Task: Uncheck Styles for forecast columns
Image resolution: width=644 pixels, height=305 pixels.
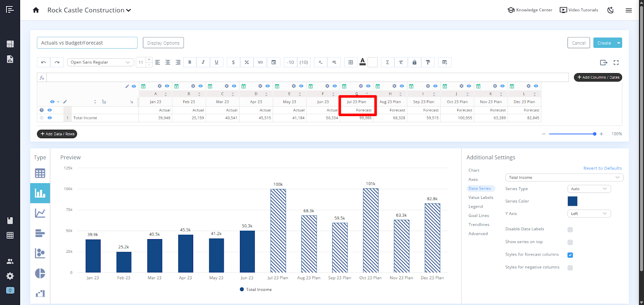Action: [x=570, y=255]
